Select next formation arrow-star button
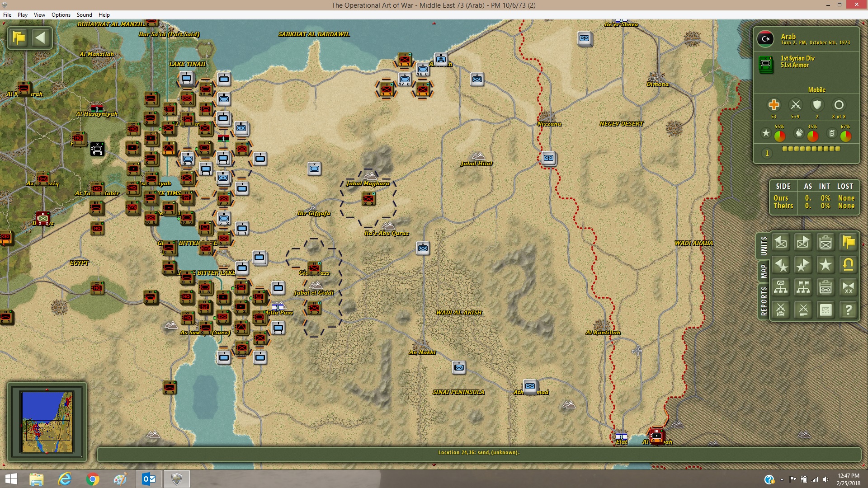Screen dimensions: 868x488 tap(803, 265)
